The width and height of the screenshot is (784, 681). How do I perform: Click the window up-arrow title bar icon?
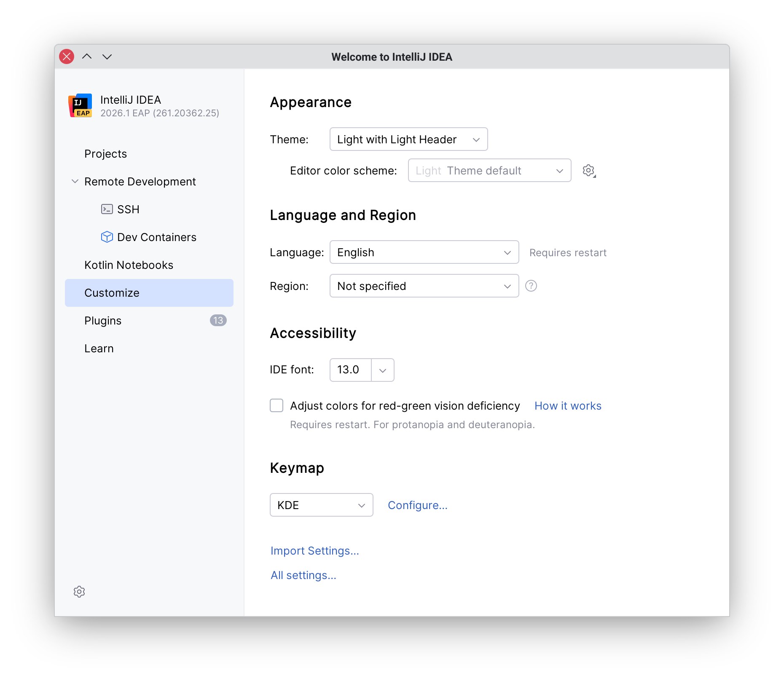(87, 56)
